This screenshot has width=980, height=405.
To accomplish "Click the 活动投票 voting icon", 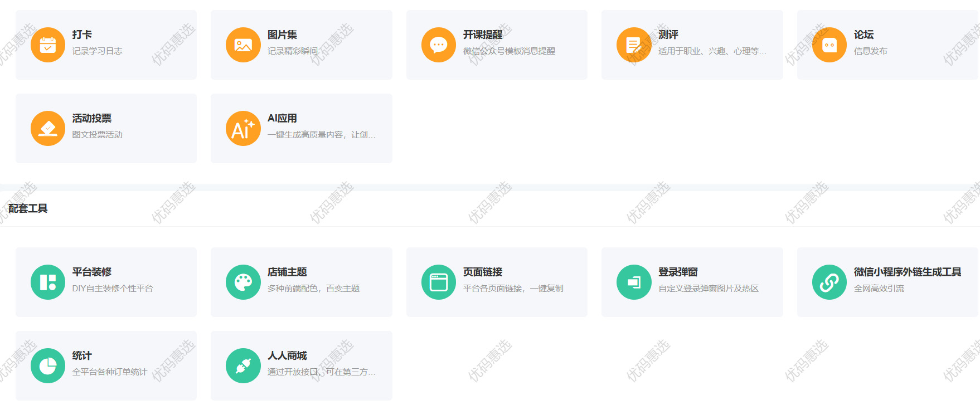I will (48, 128).
